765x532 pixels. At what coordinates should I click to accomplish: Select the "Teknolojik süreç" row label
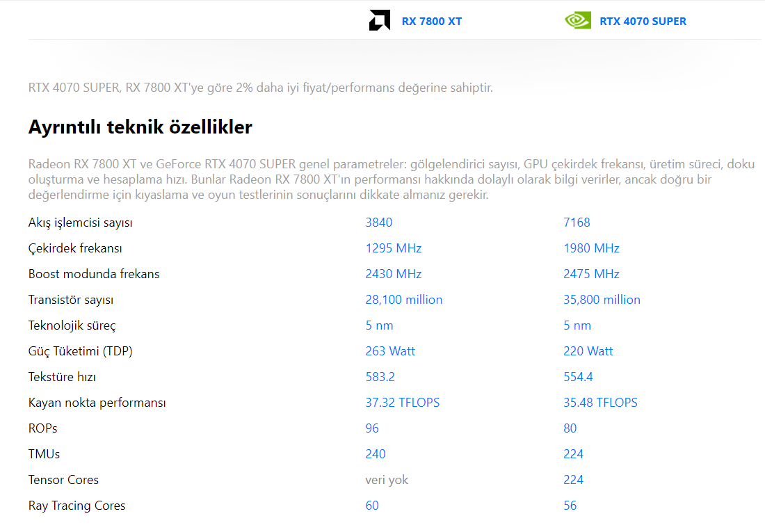point(72,325)
